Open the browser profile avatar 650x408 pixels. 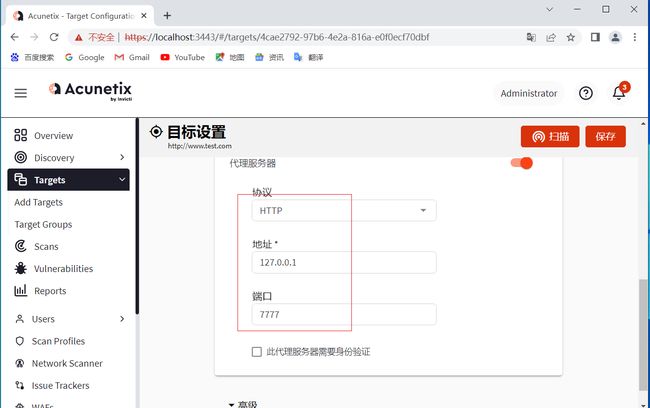pos(615,37)
